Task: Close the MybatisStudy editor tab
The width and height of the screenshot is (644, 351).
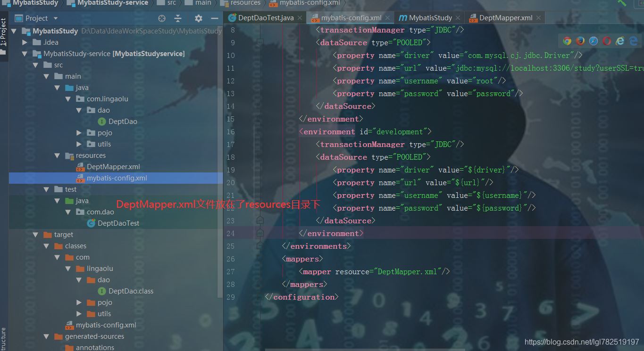Action: click(x=459, y=18)
